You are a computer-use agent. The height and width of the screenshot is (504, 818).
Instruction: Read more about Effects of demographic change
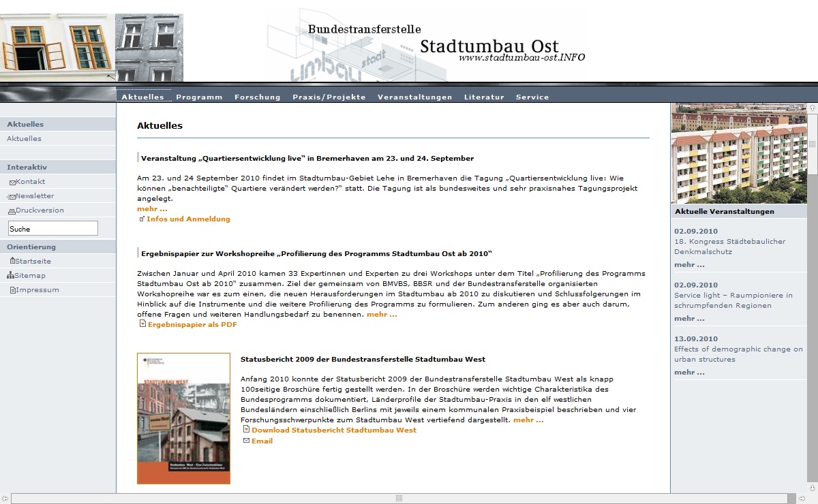[689, 373]
